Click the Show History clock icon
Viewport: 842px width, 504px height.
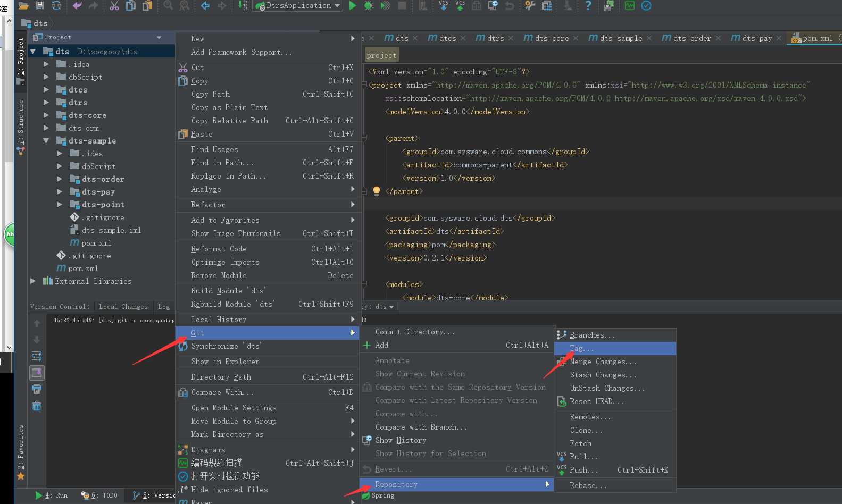click(493, 5)
